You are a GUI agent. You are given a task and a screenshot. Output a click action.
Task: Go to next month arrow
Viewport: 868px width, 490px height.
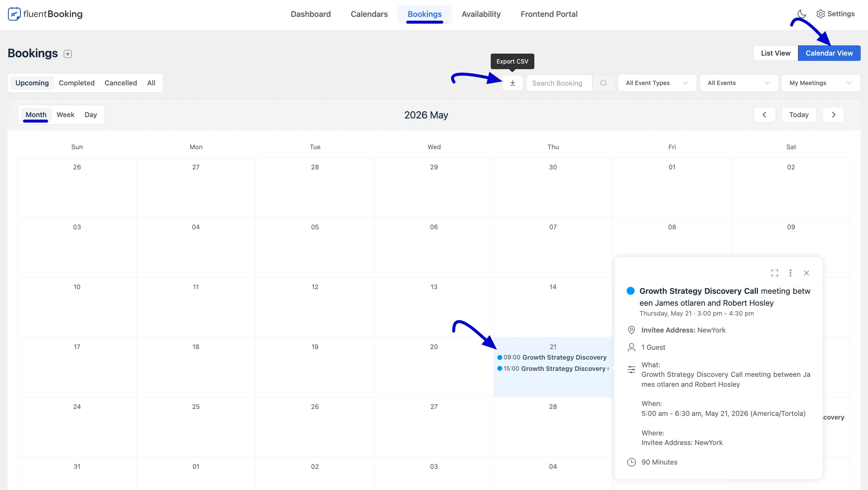833,115
